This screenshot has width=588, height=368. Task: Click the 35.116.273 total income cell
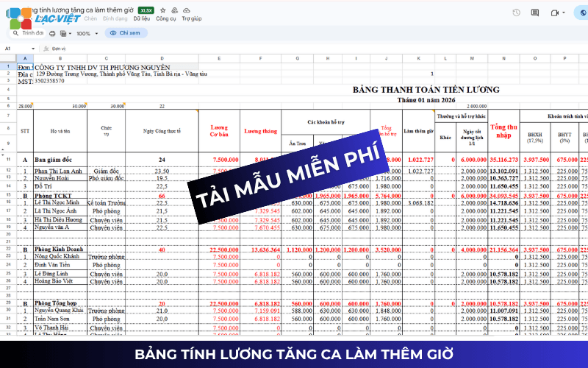[503, 160]
